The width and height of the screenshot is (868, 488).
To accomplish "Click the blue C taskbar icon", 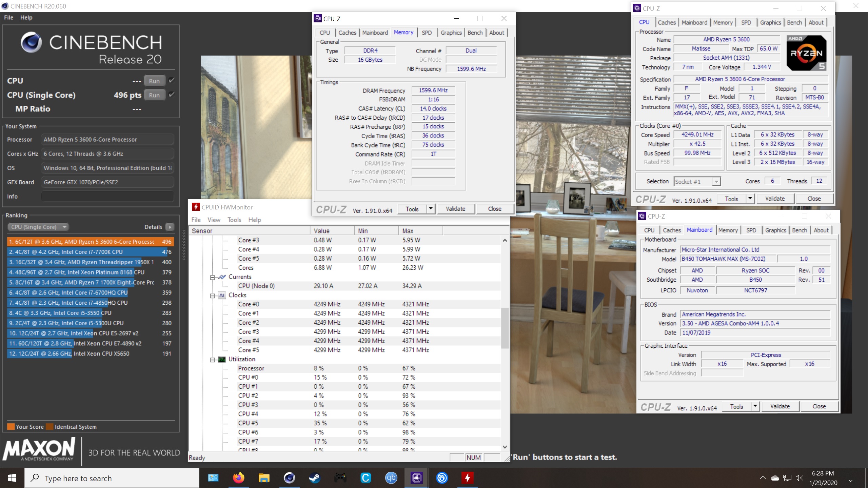I will pos(366,478).
